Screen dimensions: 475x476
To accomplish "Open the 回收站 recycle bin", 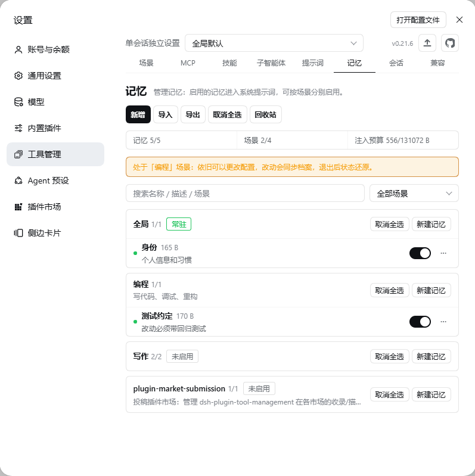I will tap(266, 114).
